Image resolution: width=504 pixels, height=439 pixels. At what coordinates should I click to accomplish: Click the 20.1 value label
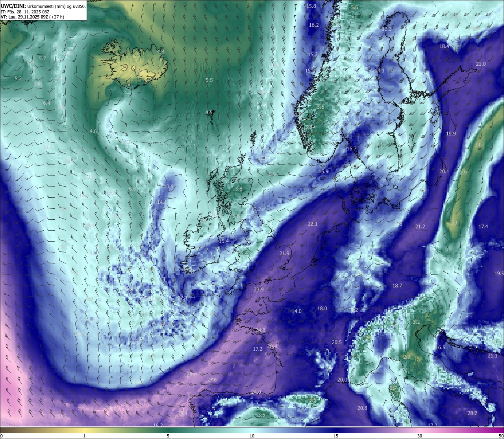click(x=444, y=171)
